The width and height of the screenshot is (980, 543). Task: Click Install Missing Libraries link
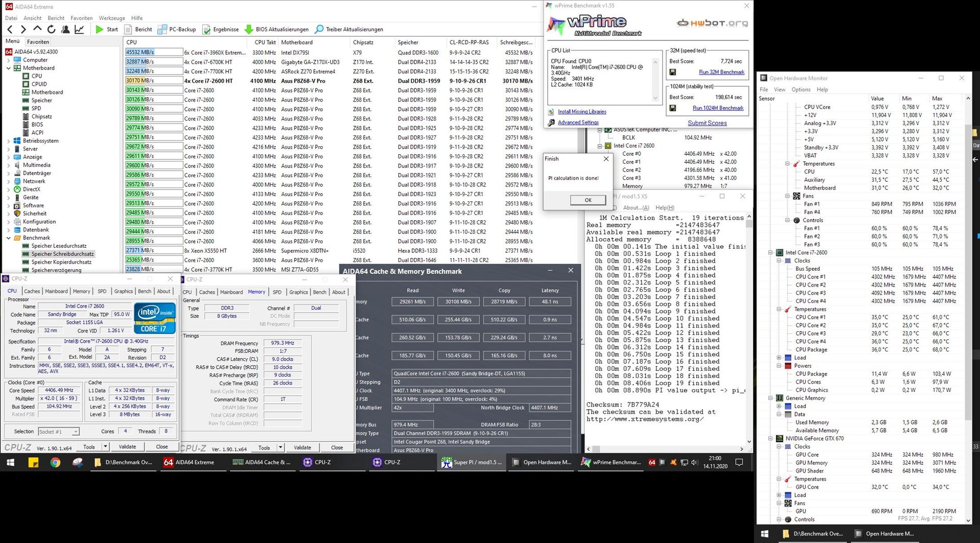582,112
